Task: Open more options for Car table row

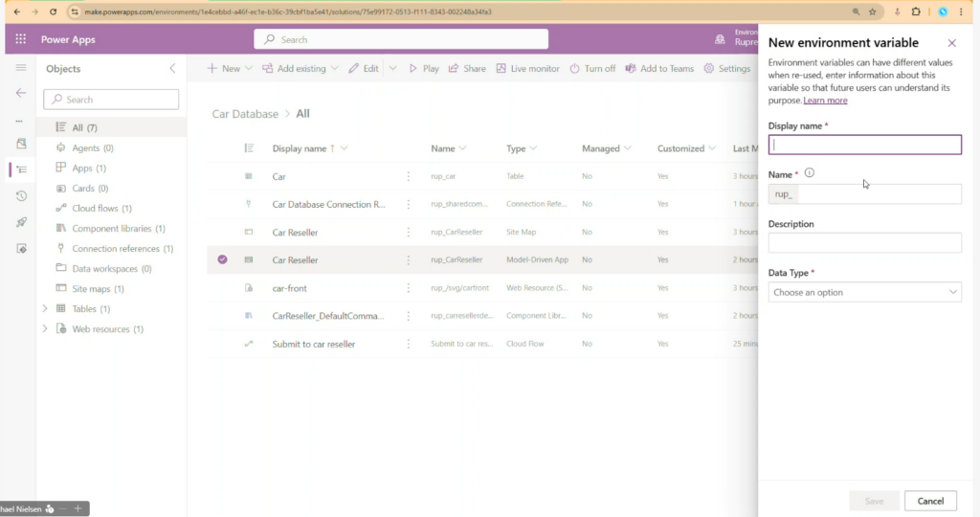Action: click(409, 177)
